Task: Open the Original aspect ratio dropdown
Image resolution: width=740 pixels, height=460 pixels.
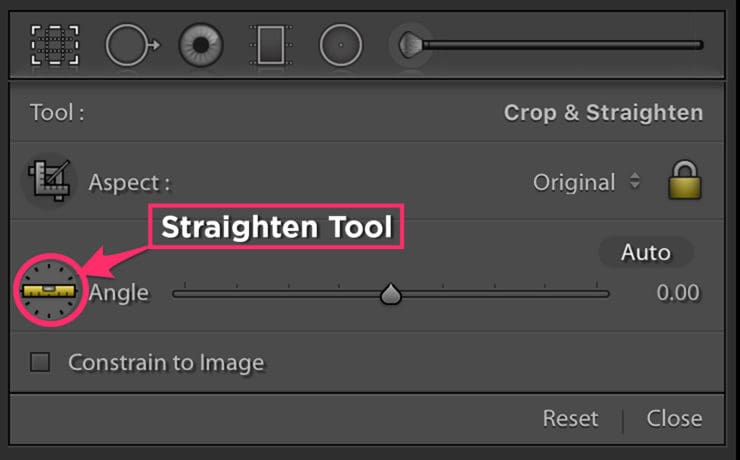Action: [587, 182]
